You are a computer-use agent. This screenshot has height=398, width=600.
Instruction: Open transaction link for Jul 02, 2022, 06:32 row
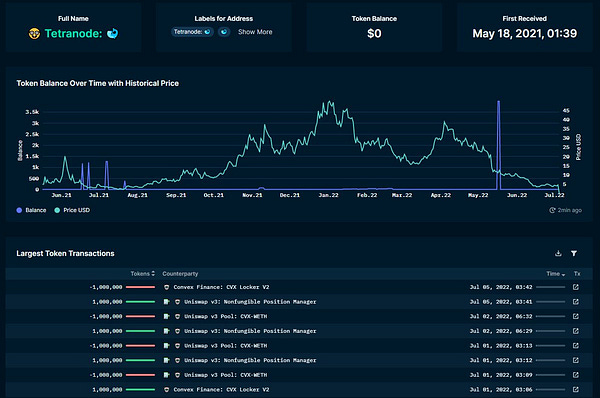576,316
